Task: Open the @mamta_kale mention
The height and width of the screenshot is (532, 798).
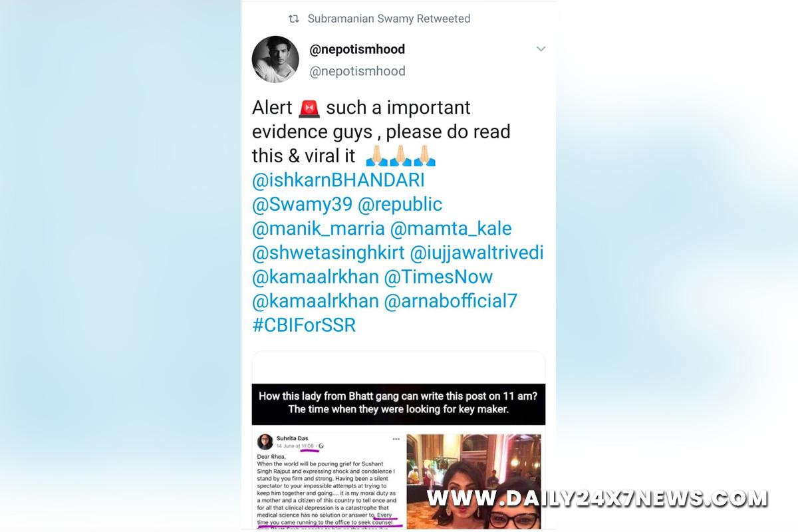Action: pos(451,229)
